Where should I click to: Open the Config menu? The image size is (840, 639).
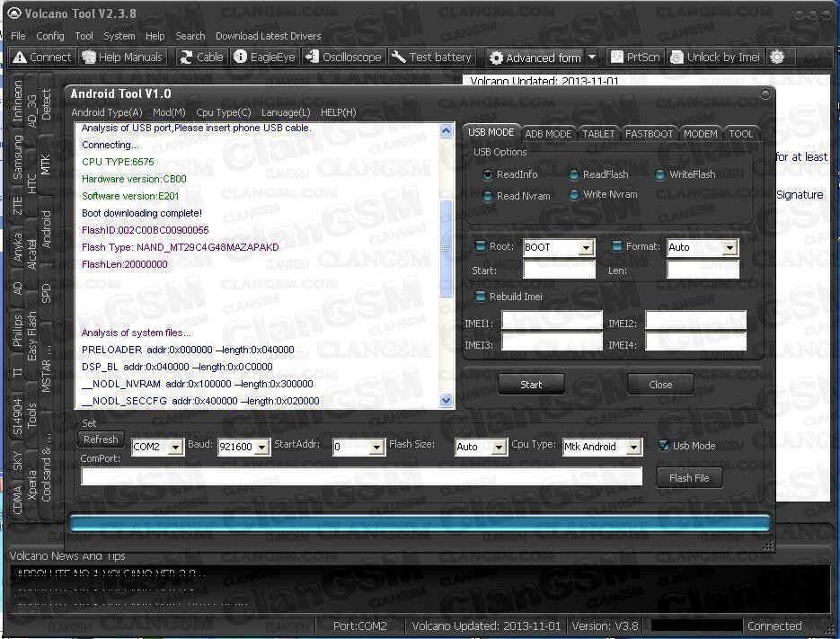coord(49,36)
